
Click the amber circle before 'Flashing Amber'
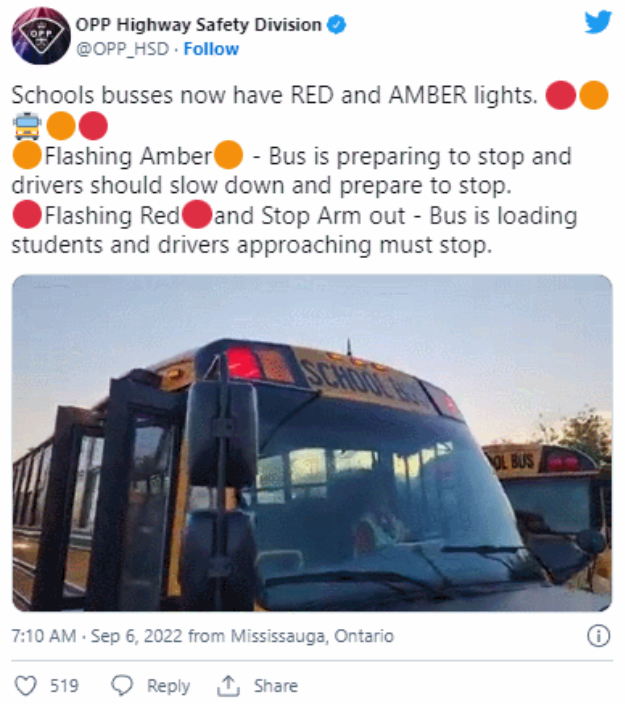click(x=27, y=155)
